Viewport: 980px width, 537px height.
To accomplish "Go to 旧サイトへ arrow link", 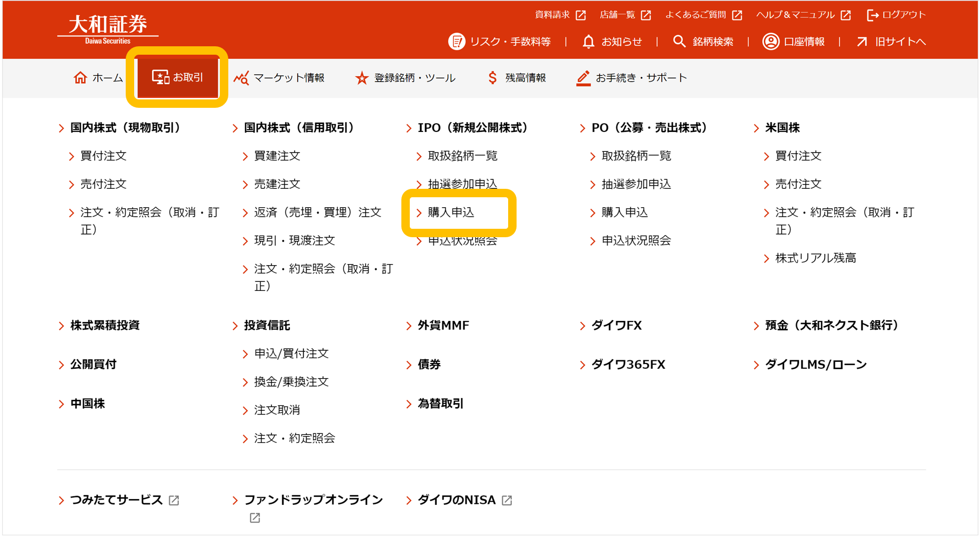I will (x=891, y=42).
